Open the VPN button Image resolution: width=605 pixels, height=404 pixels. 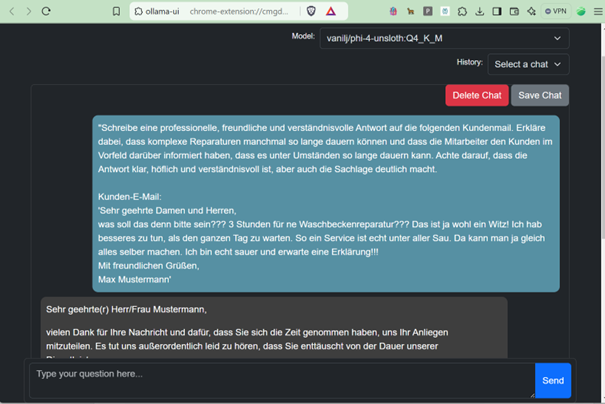pos(556,11)
